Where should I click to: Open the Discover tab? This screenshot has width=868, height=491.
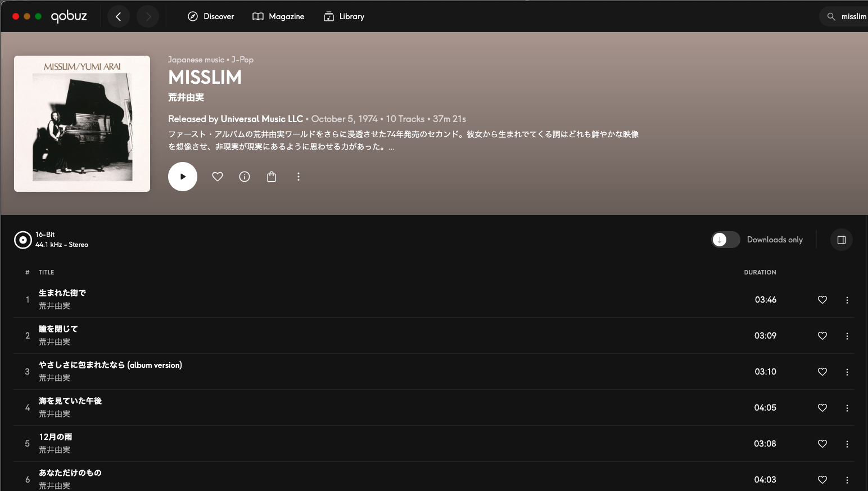pyautogui.click(x=211, y=16)
